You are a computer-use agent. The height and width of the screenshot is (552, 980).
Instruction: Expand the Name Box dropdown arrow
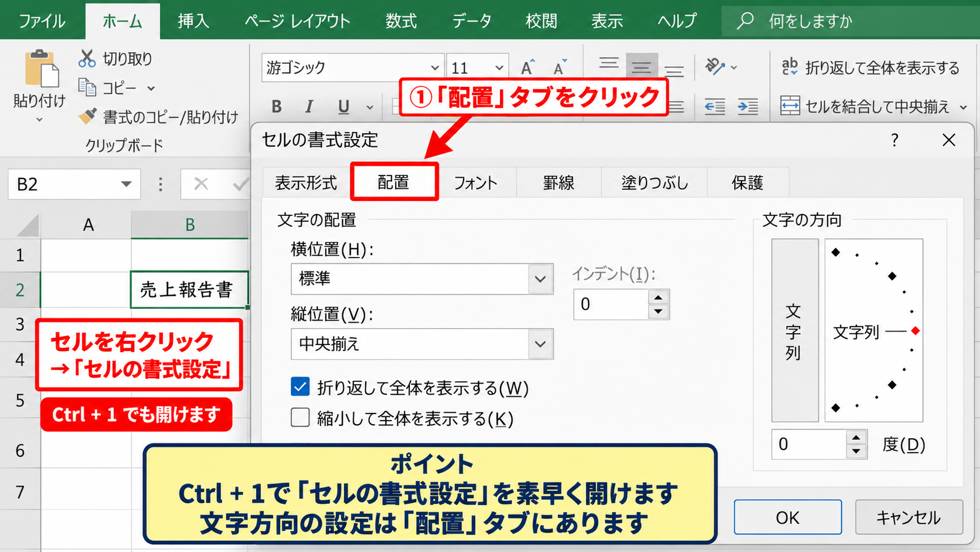point(126,184)
